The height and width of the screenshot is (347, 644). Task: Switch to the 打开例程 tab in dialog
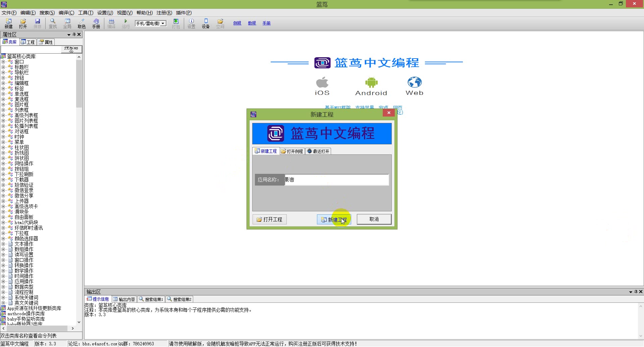tap(292, 151)
